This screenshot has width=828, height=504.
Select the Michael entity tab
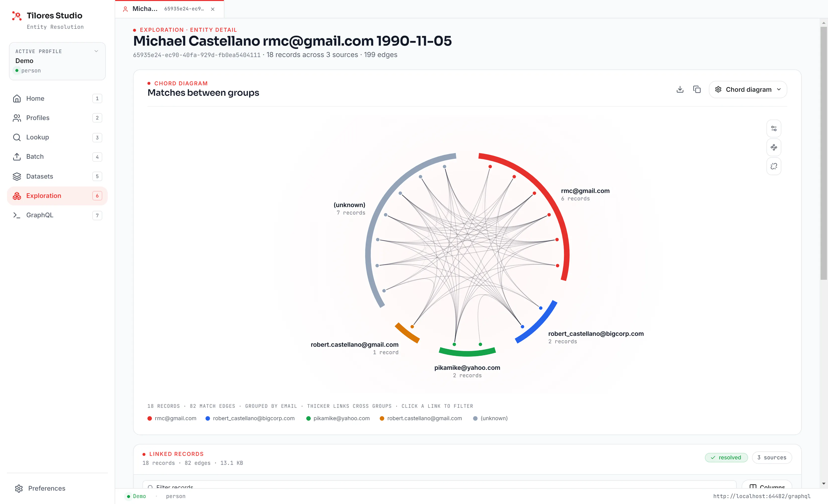169,9
